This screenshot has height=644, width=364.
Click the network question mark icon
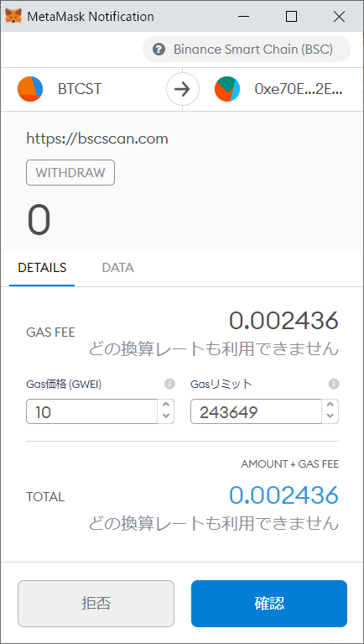tap(158, 50)
